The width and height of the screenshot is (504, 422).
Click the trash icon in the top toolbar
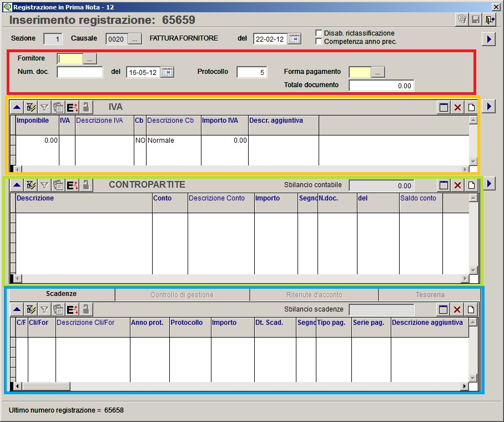[462, 19]
